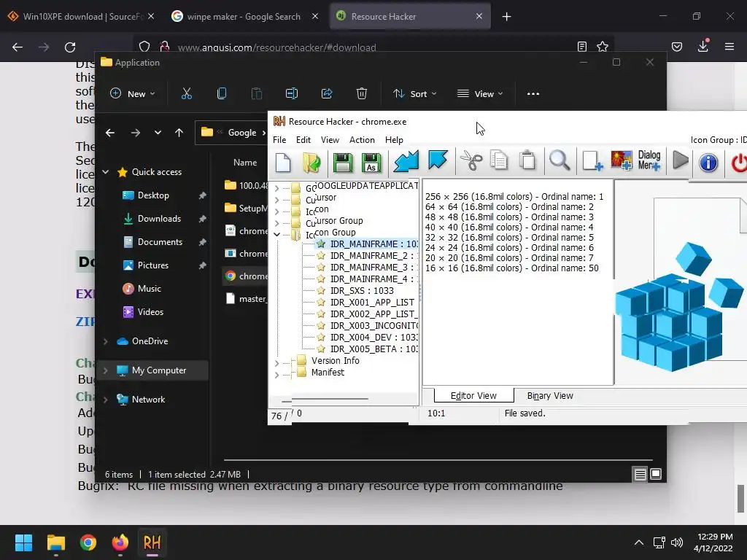Open Edit menu in Resource Hacker

coord(303,140)
